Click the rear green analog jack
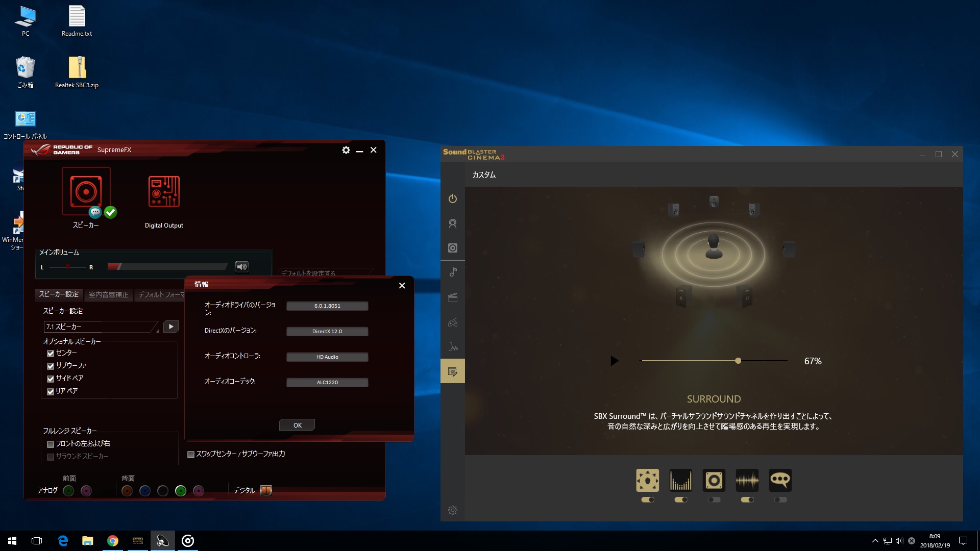Image resolution: width=980 pixels, height=551 pixels. [x=181, y=491]
